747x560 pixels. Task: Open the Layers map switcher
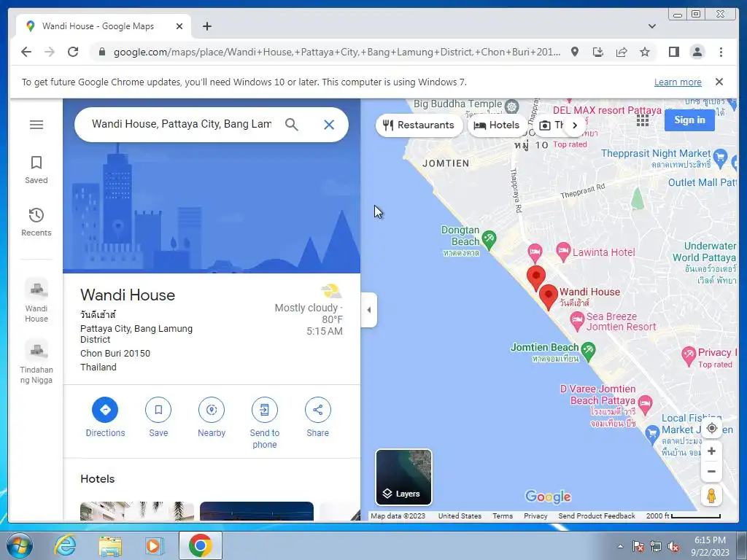click(x=403, y=477)
